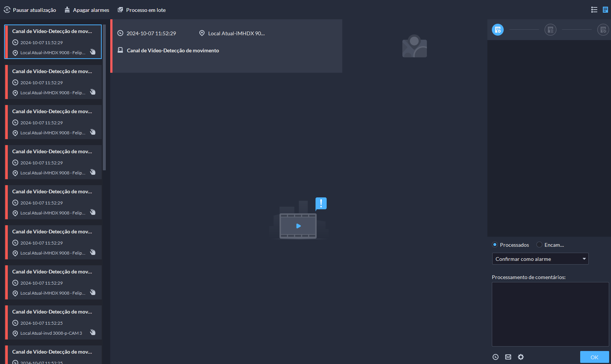Click the clock icon below the comments box
The height and width of the screenshot is (364, 611).
point(496,357)
